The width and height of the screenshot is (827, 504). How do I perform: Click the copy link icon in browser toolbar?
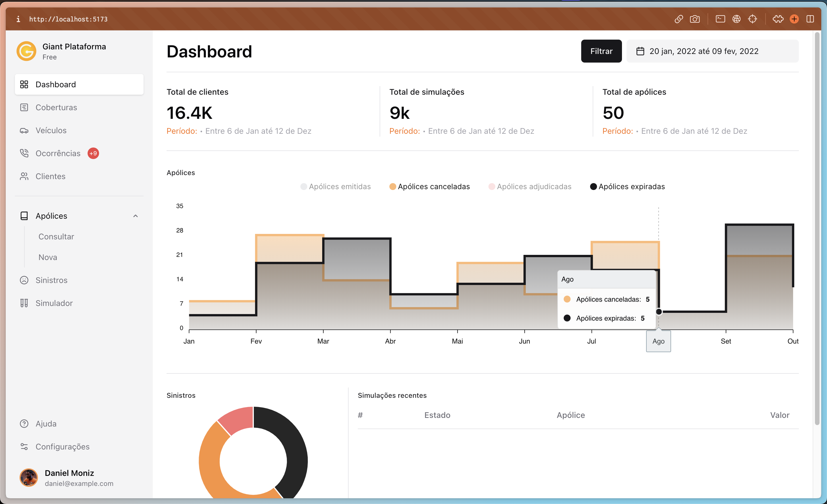point(679,19)
